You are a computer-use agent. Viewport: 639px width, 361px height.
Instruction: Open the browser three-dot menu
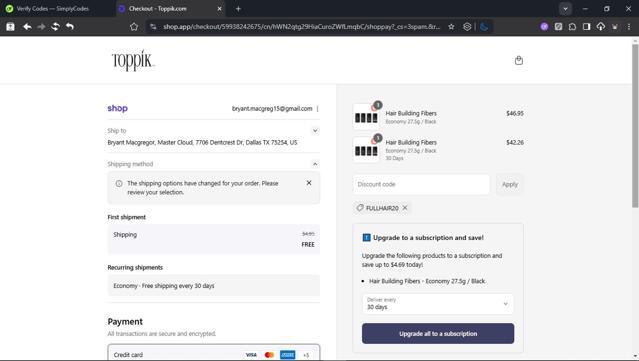click(629, 26)
